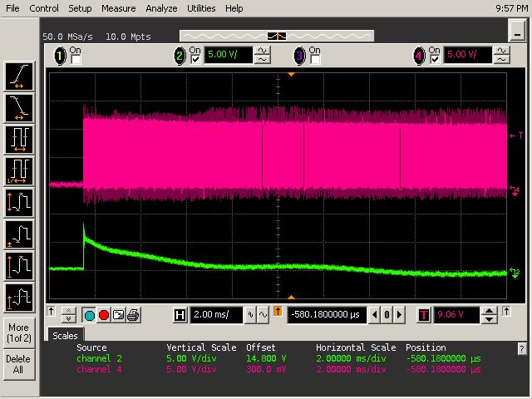This screenshot has height=399, width=532.
Task: Click the narrow-wave timebase button
Action: (250, 315)
